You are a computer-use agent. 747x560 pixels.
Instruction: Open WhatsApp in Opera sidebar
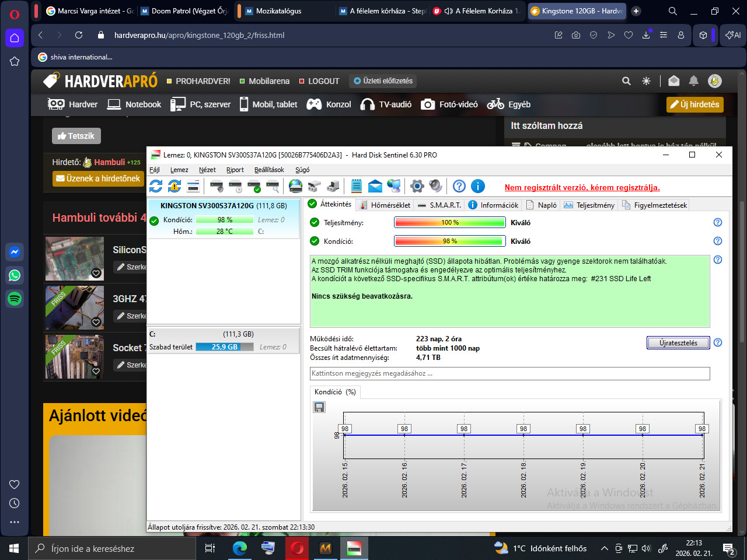(x=15, y=275)
